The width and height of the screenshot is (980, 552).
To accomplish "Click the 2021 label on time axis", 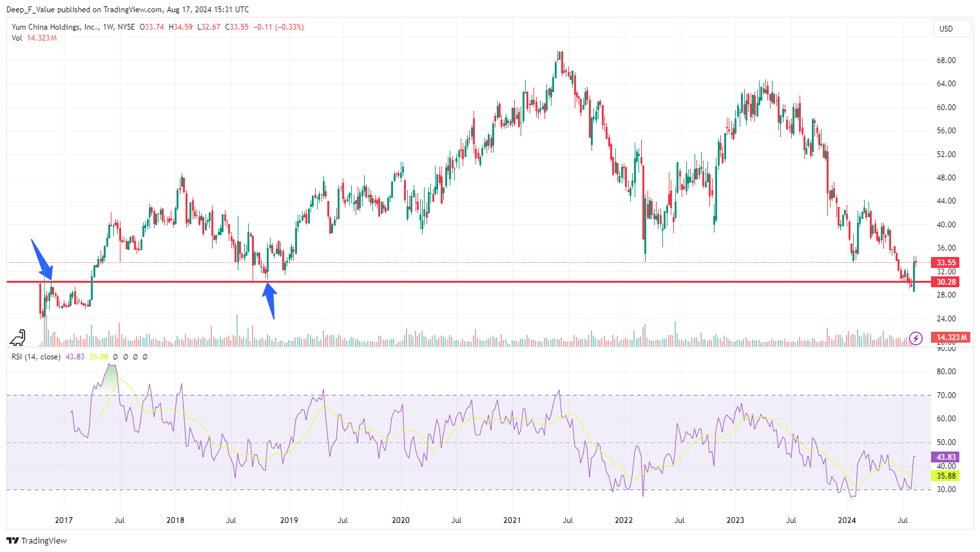I will point(512,520).
